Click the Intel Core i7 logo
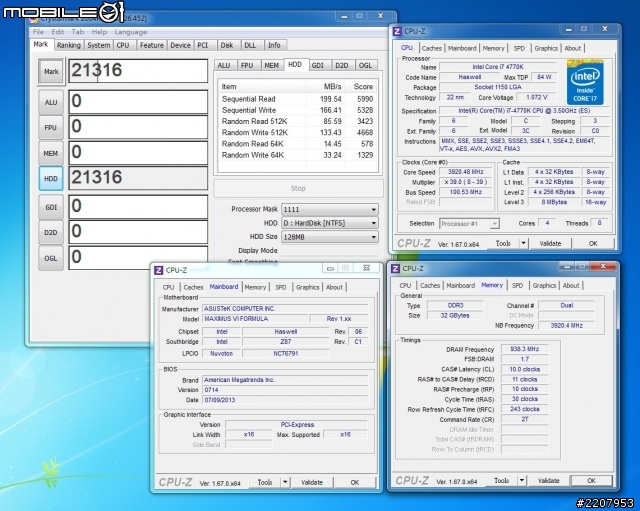640x511 pixels. coord(585,82)
